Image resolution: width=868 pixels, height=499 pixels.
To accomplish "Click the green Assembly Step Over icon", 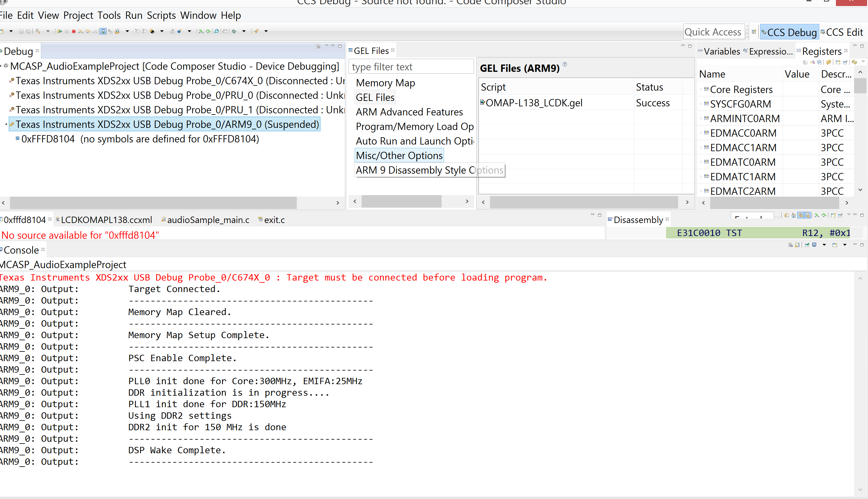I will point(208,31).
